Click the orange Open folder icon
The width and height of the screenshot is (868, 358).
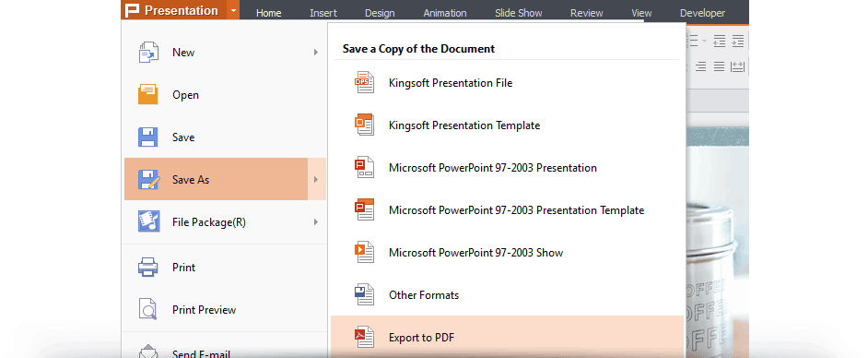tap(148, 95)
